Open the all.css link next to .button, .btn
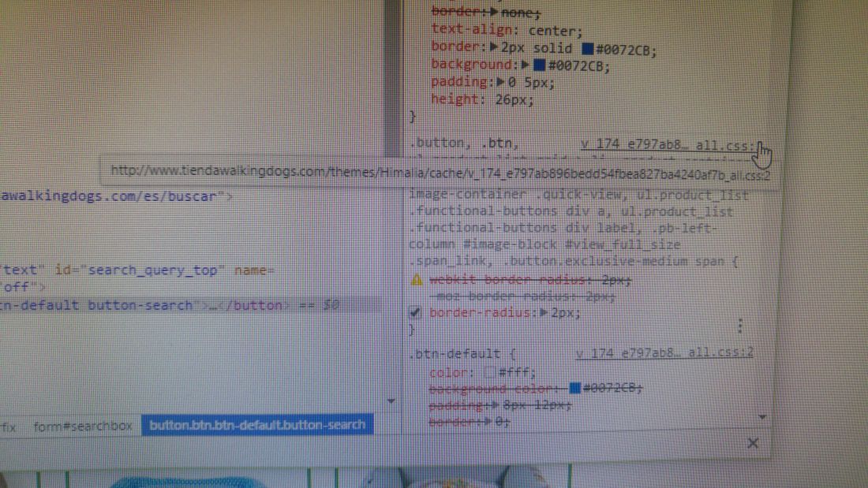The image size is (868, 488). tap(668, 145)
